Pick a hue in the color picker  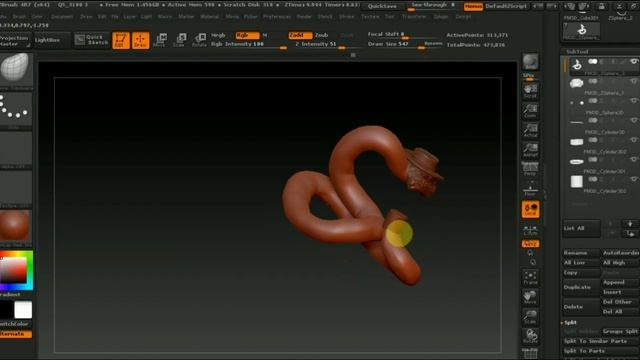point(16,271)
